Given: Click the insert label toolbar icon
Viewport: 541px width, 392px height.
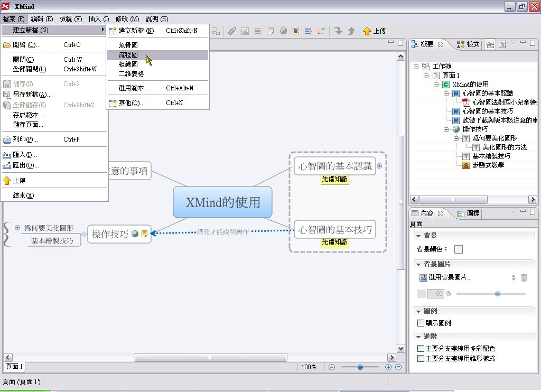Looking at the screenshot, I should 257,31.
